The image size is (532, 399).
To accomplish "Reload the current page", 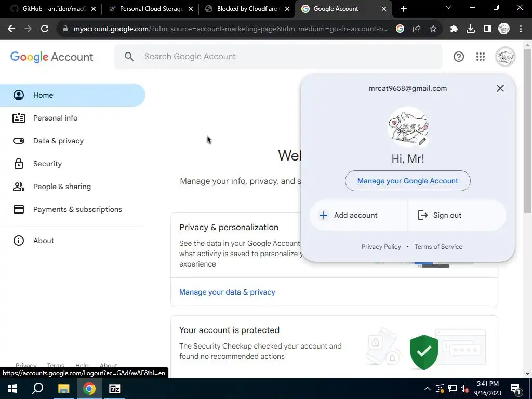I will 45,29.
